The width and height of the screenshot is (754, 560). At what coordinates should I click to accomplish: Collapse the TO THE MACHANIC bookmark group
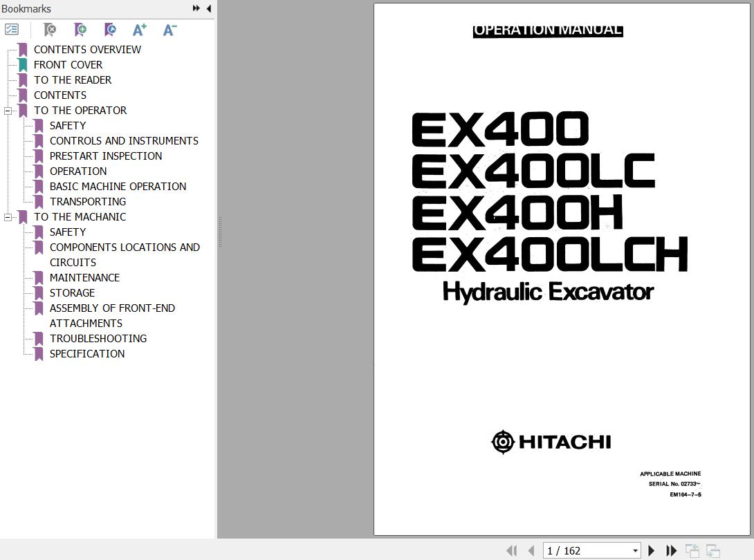coord(8,217)
